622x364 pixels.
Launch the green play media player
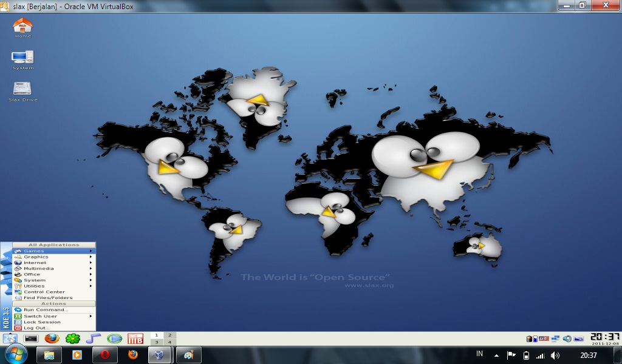(x=115, y=339)
